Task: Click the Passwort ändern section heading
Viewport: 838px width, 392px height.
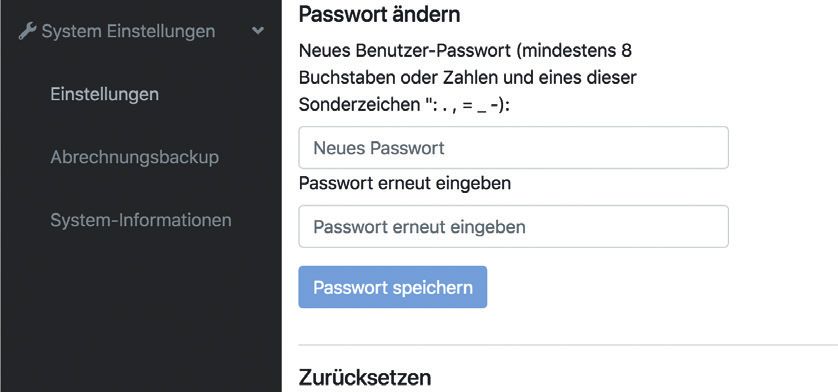Action: click(x=379, y=14)
